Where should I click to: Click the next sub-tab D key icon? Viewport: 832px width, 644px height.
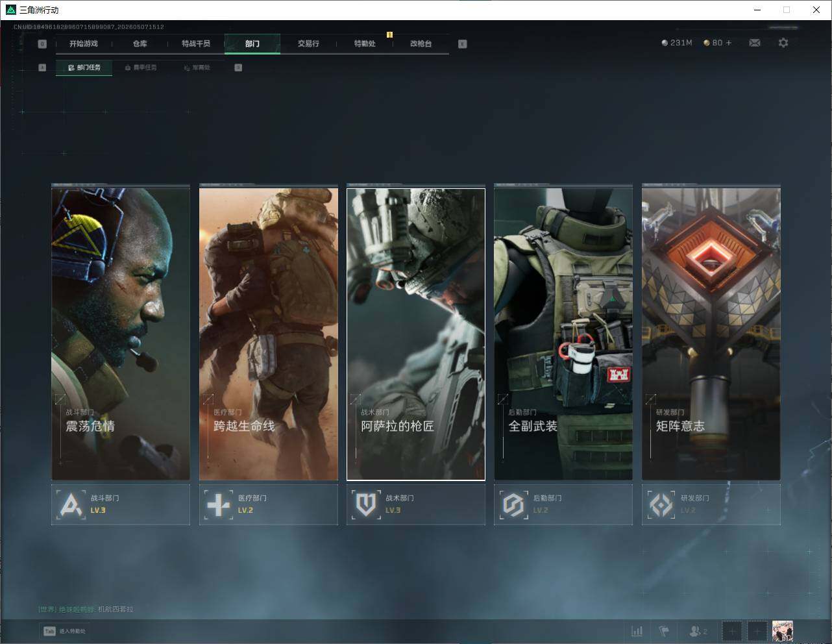[x=238, y=68]
